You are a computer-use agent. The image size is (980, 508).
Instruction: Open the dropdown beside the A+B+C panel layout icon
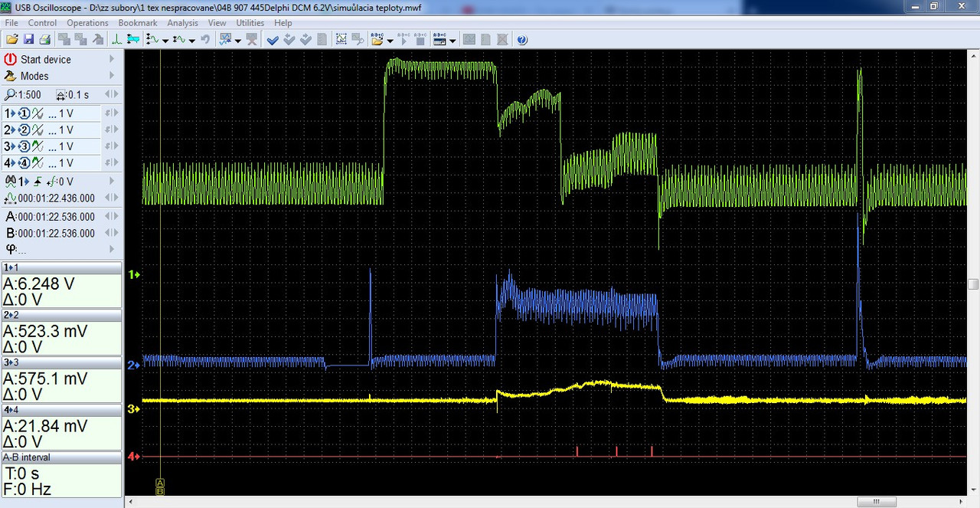[452, 40]
